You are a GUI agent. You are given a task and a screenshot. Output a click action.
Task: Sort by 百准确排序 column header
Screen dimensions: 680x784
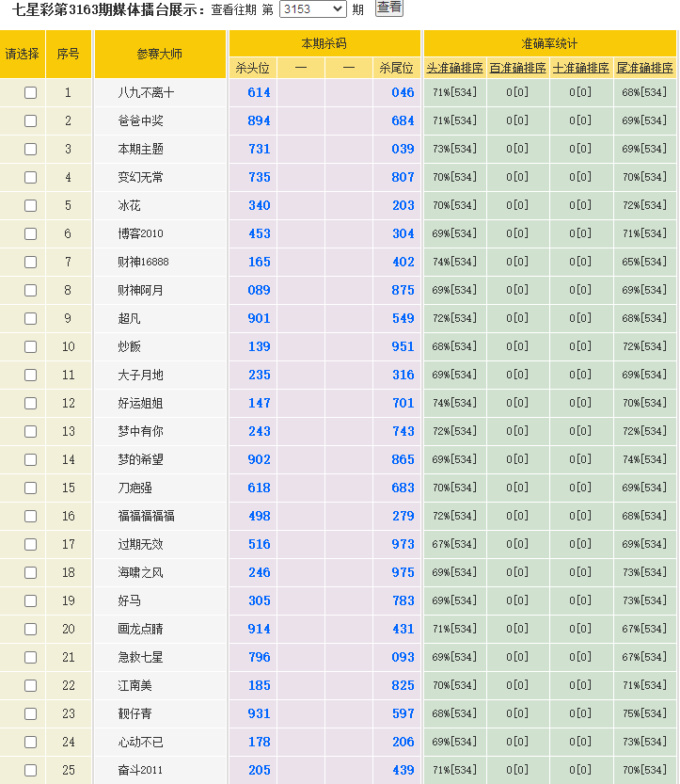click(x=517, y=68)
